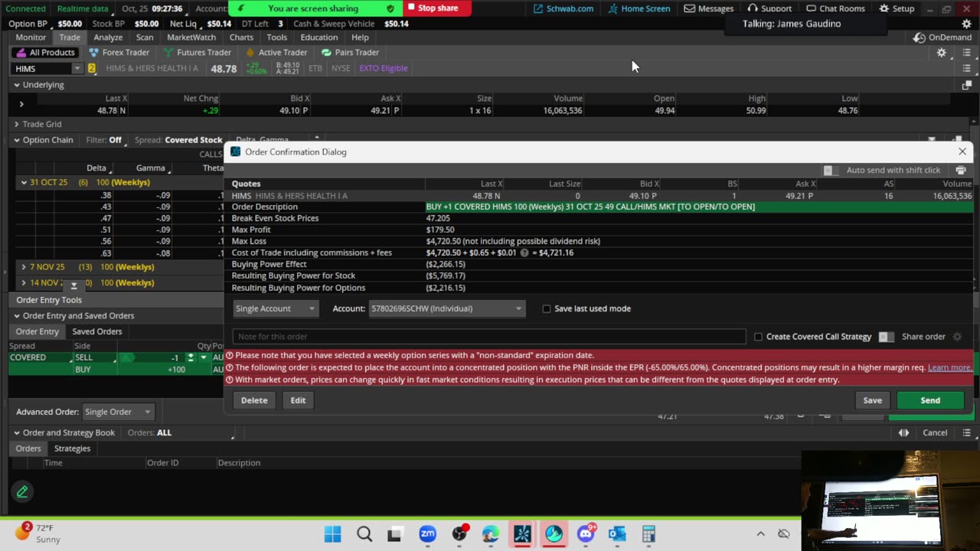Open the Orders tab in order book
This screenshot has height=551, width=980.
28,448
